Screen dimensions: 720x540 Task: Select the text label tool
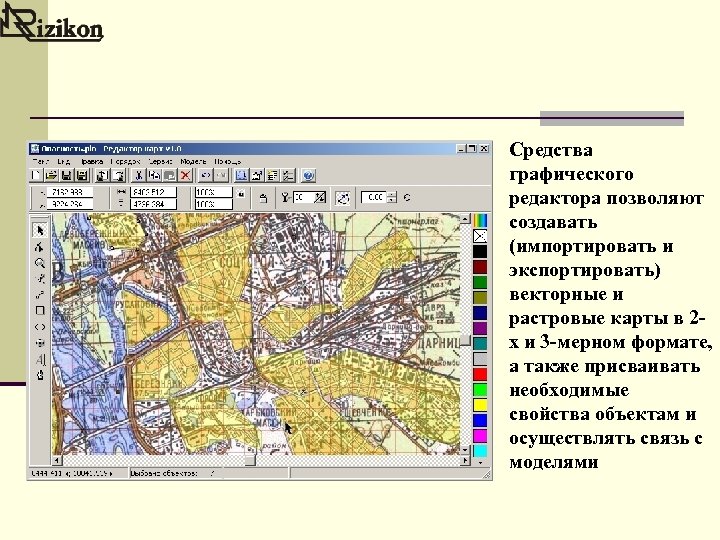tap(40, 359)
